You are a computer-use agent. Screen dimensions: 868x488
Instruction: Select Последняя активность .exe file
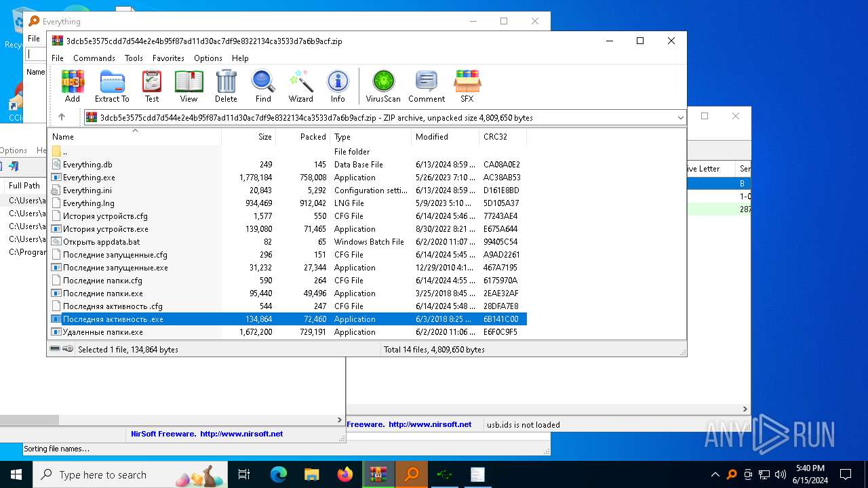pyautogui.click(x=288, y=319)
